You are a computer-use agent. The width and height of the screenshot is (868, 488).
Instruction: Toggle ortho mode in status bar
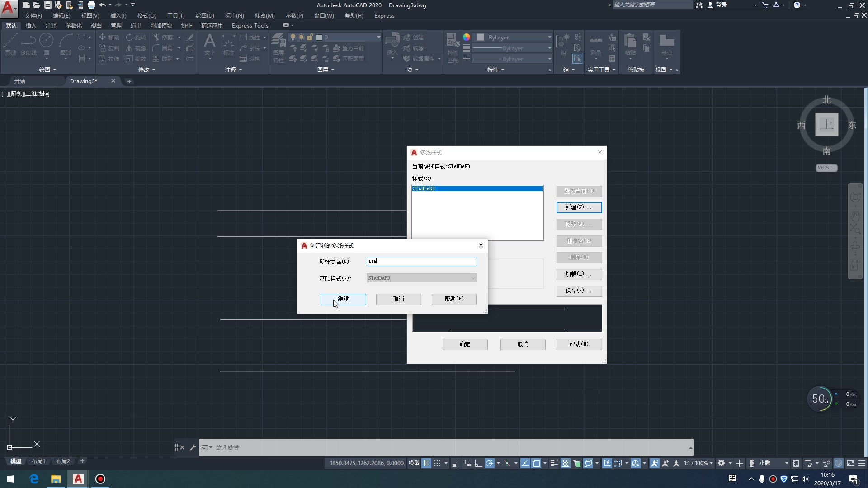[456, 463]
